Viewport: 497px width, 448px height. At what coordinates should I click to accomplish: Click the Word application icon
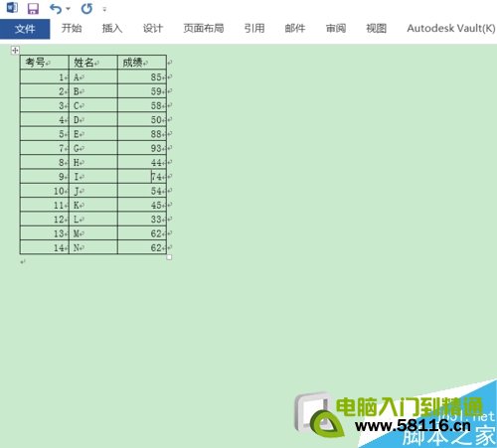click(12, 7)
